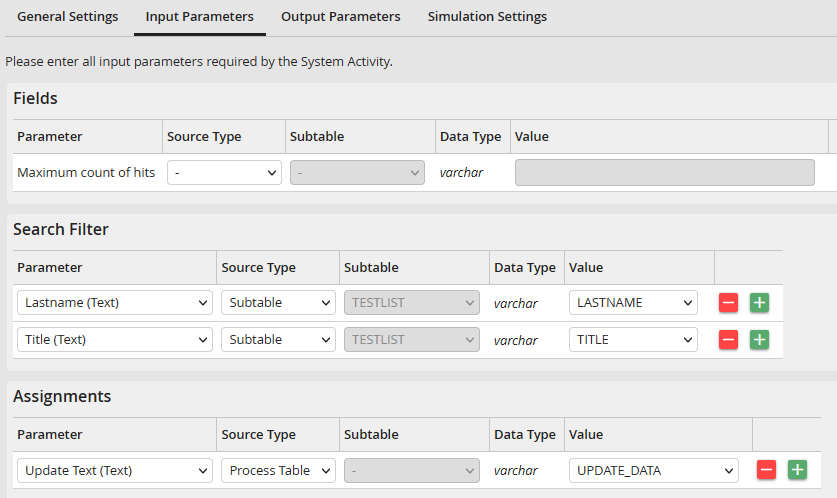The image size is (837, 498).
Task: Open Source Type dropdown in Title row
Action: (278, 339)
